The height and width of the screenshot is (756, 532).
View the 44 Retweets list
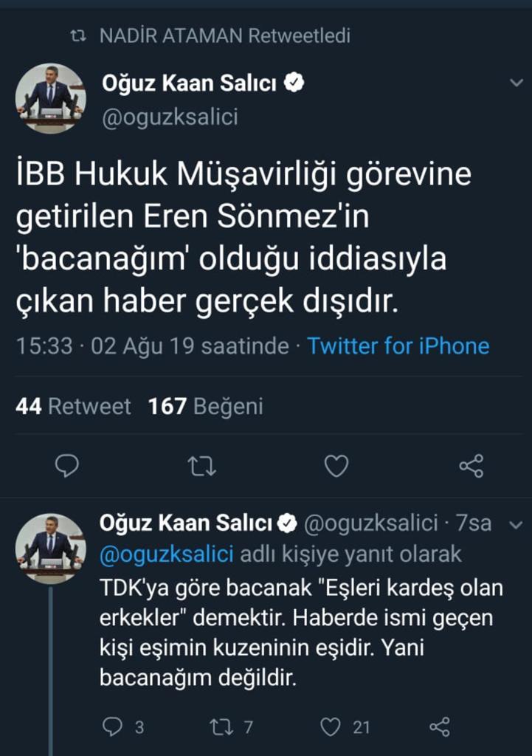coord(73,406)
